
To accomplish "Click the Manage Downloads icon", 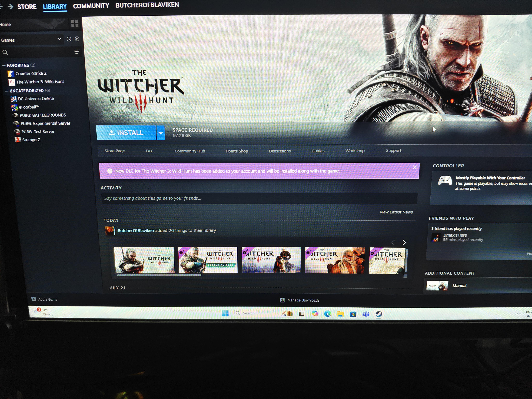I will [x=282, y=300].
